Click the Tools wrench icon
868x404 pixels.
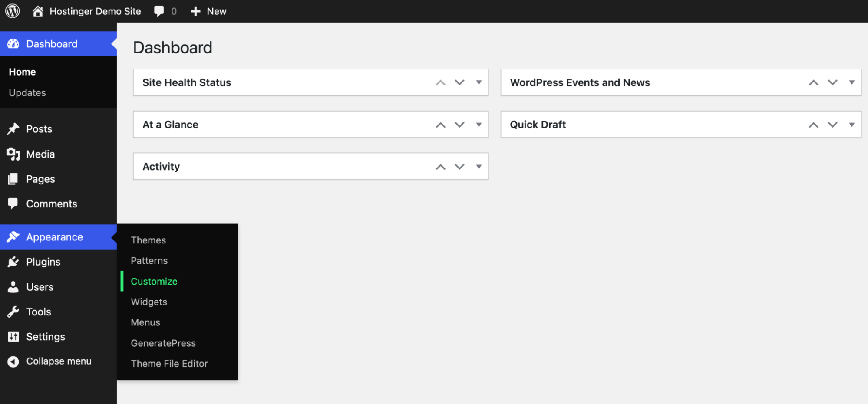pos(13,312)
